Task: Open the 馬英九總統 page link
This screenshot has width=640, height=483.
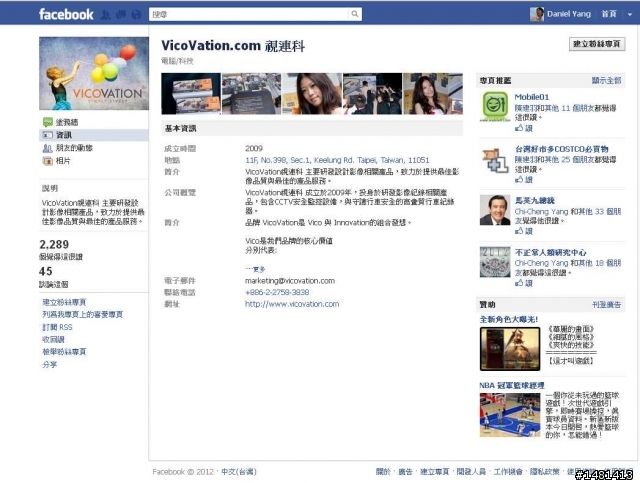Action: click(x=535, y=200)
